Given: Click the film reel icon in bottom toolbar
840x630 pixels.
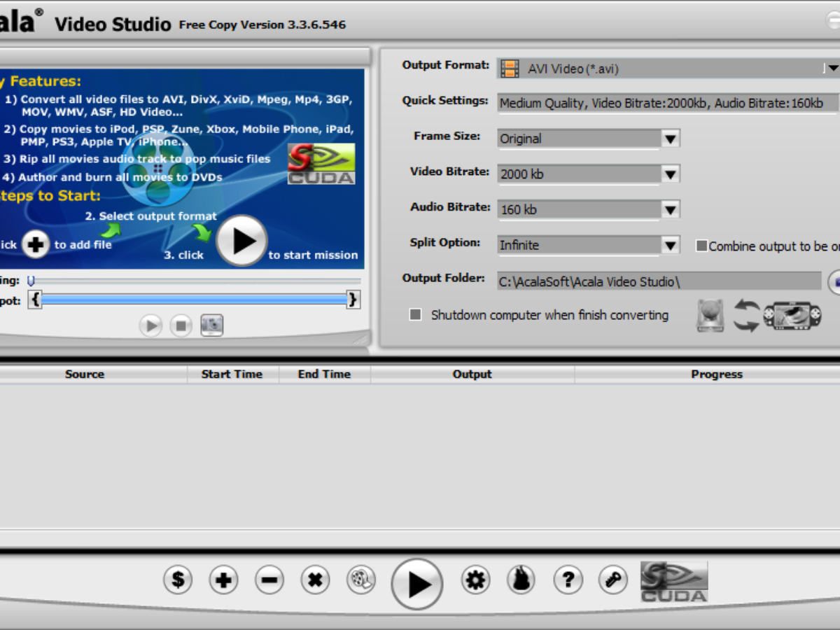Looking at the screenshot, I should pos(360,580).
